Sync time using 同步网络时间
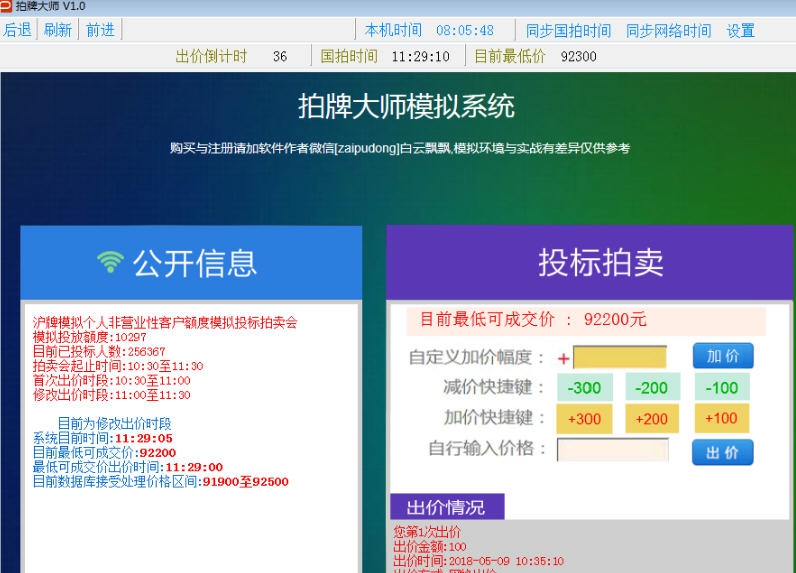The width and height of the screenshot is (796, 573). (x=668, y=30)
